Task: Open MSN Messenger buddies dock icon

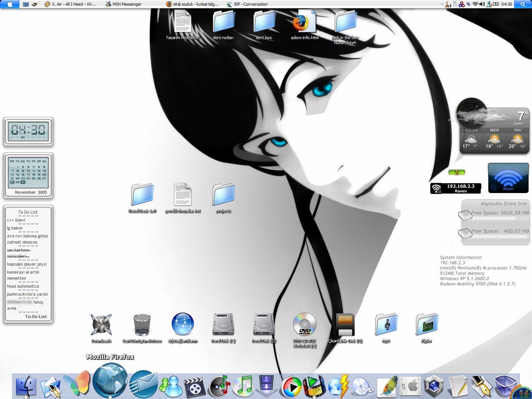Action: pos(171,386)
